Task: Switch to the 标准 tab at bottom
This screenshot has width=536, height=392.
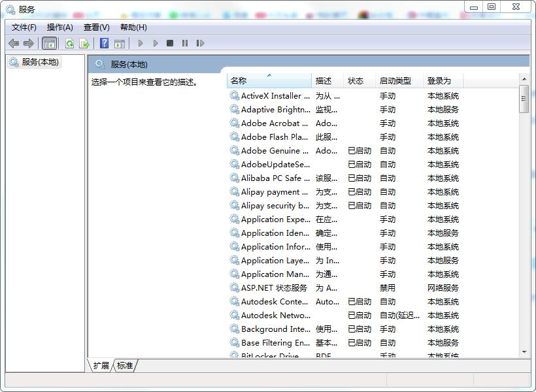Action: coord(124,366)
